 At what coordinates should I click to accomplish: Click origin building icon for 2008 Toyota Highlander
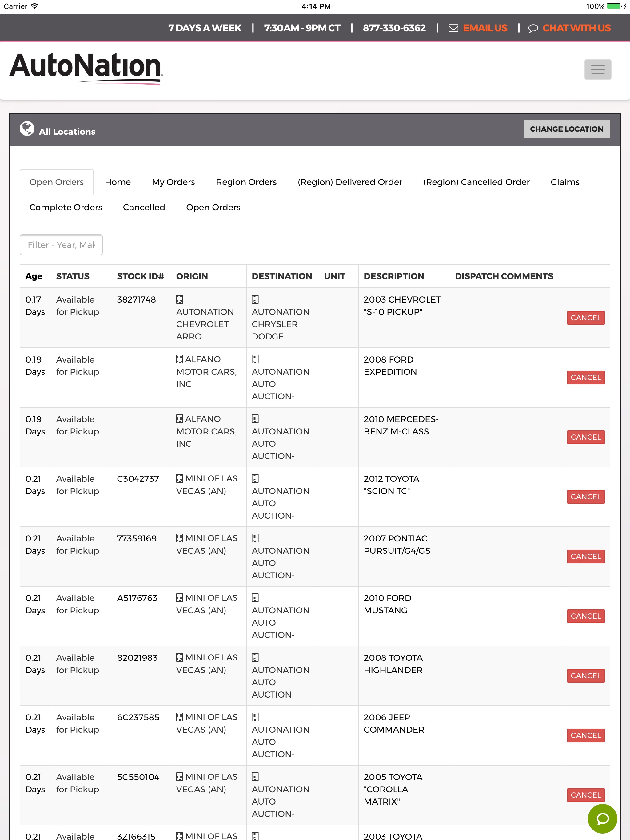tap(180, 657)
